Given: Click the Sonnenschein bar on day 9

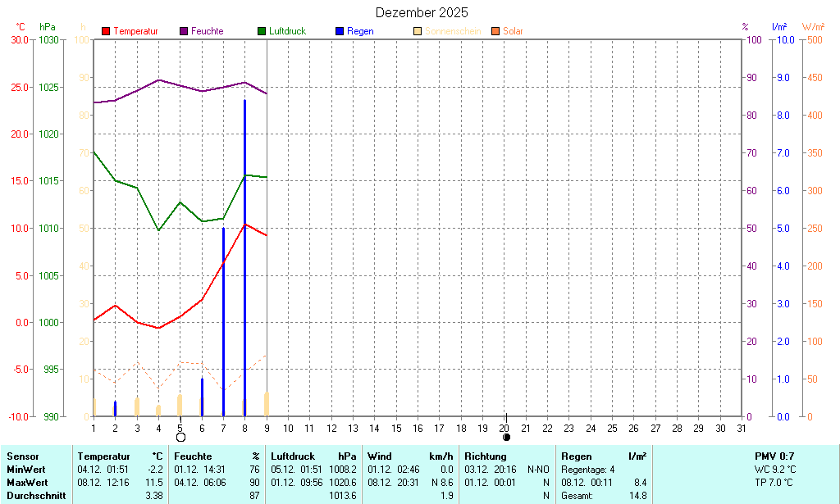Looking at the screenshot, I should point(267,404).
